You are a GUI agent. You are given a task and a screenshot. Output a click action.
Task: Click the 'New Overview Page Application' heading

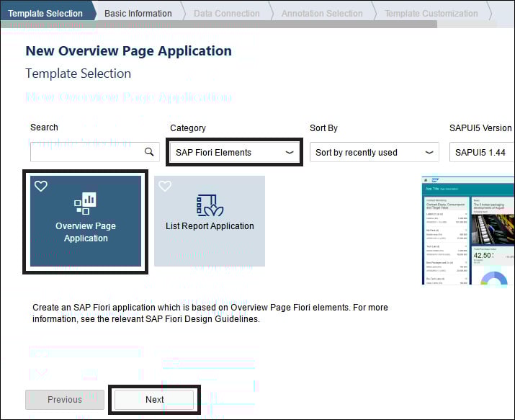[129, 51]
